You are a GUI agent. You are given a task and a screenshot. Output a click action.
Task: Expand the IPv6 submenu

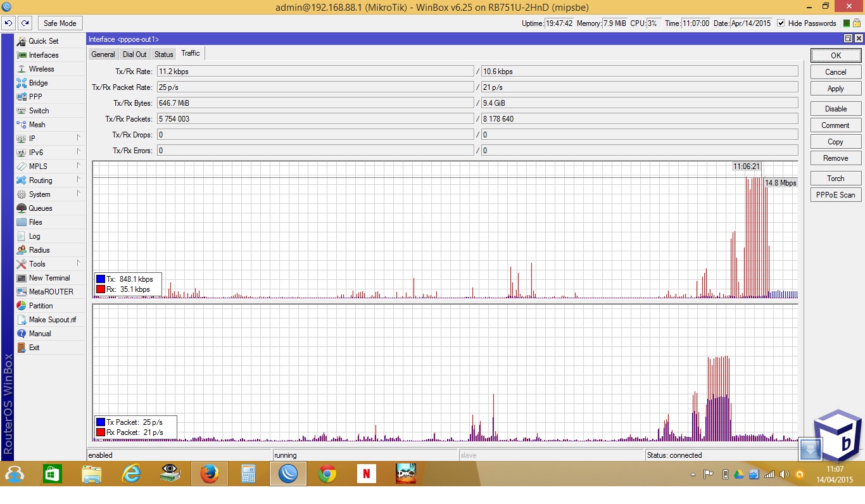point(79,153)
